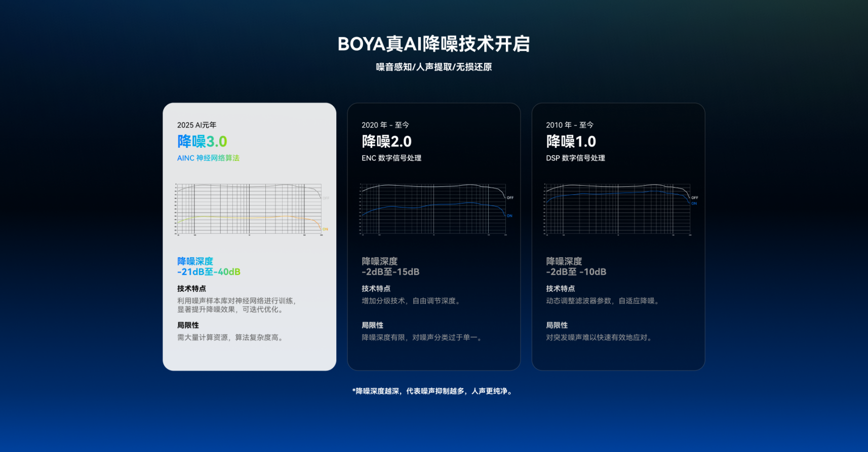Click the 2025 AI元年 label
The image size is (868, 452).
(x=196, y=125)
